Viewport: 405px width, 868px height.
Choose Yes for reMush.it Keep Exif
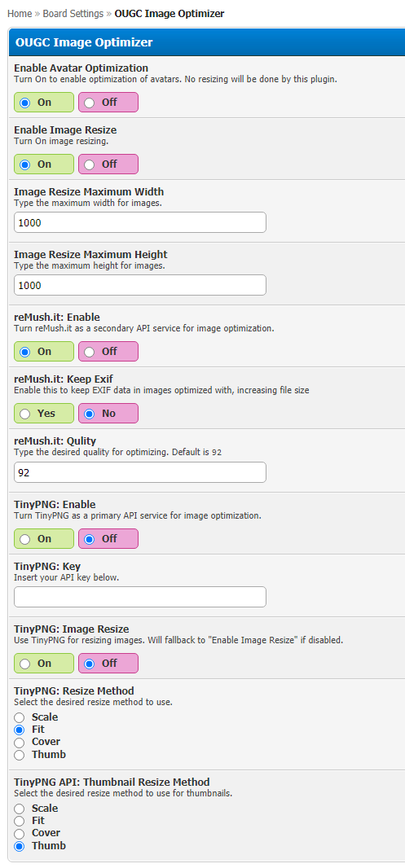click(44, 414)
